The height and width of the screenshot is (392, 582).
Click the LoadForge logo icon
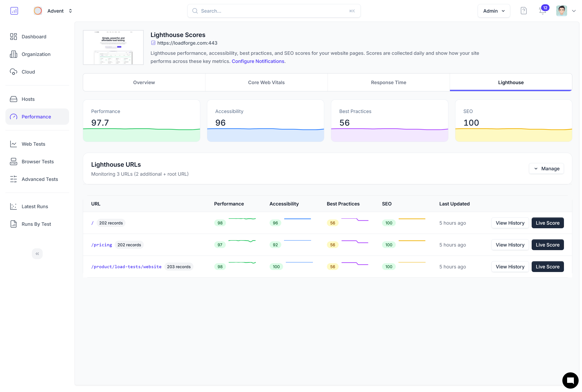pyautogui.click(x=14, y=11)
